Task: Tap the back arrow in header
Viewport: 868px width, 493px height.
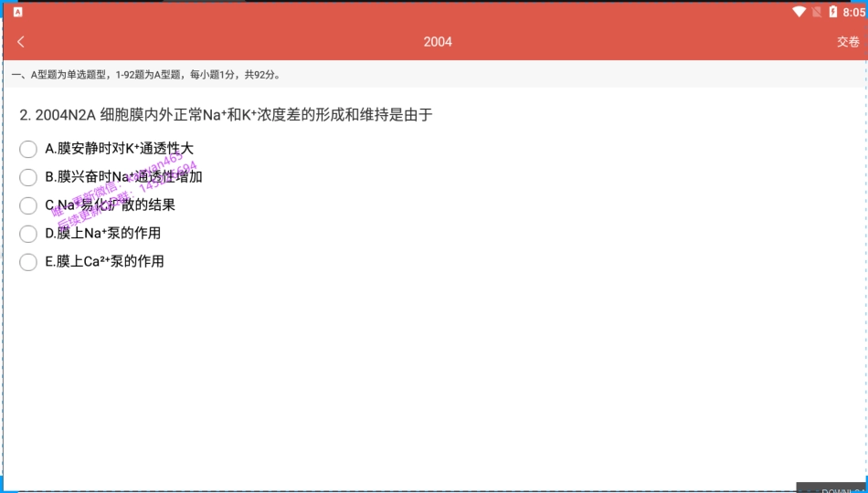Action: point(21,41)
